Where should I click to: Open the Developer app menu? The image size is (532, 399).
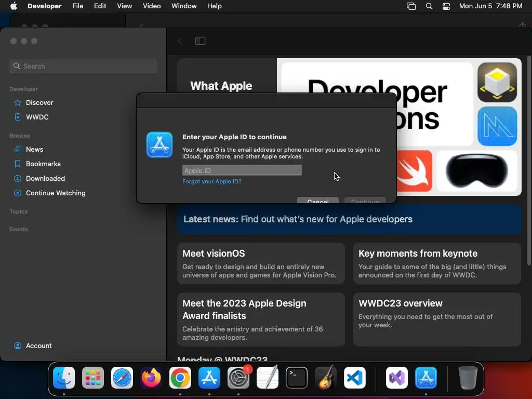point(45,6)
